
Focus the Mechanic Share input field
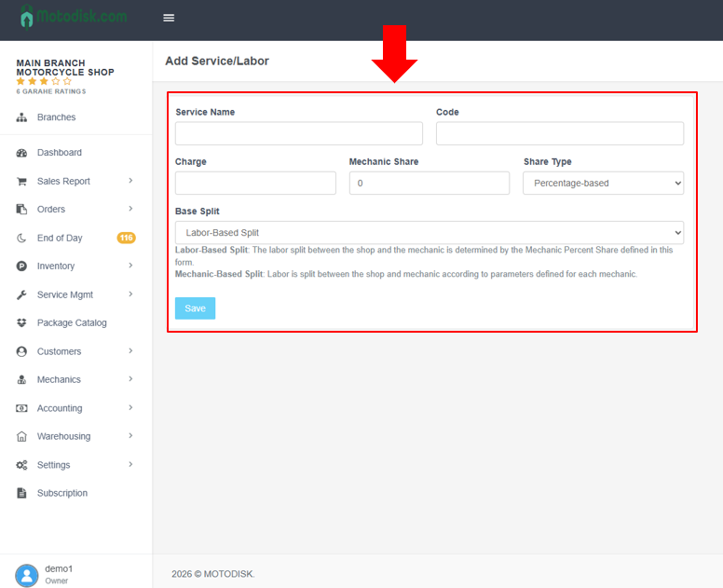click(429, 184)
